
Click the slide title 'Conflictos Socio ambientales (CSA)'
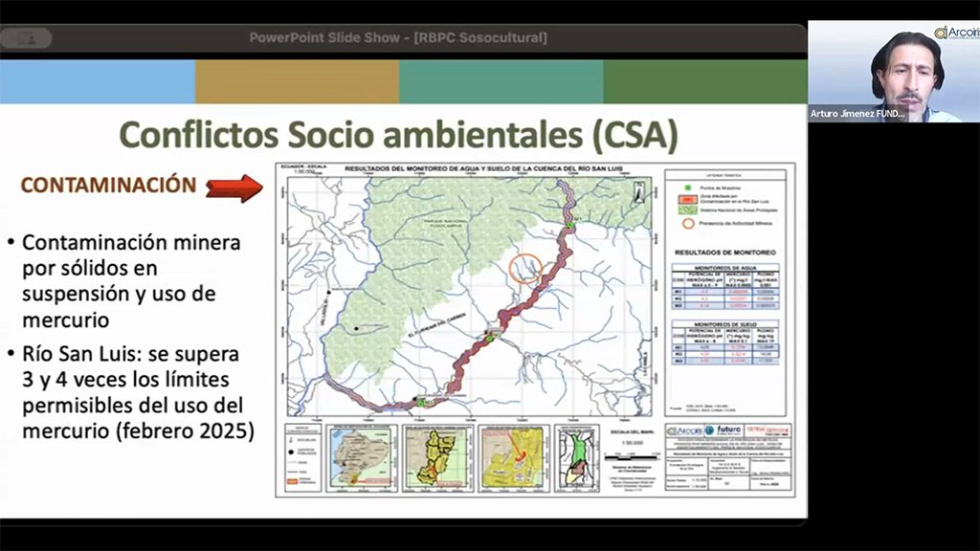pos(398,134)
